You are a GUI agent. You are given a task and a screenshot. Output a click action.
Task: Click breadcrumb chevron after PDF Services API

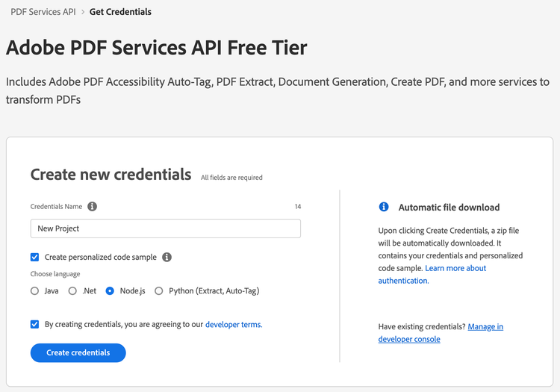[82, 12]
